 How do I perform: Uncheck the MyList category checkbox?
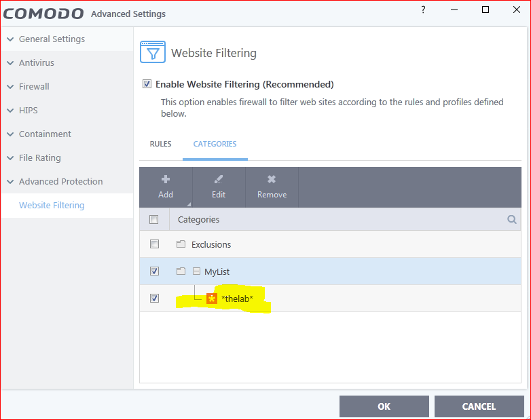click(154, 271)
